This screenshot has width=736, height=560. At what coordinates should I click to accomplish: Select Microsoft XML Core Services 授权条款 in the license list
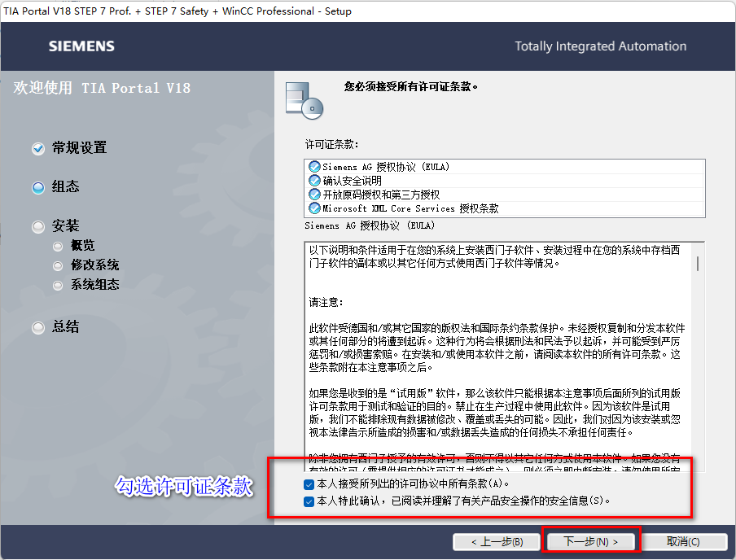(x=505, y=208)
